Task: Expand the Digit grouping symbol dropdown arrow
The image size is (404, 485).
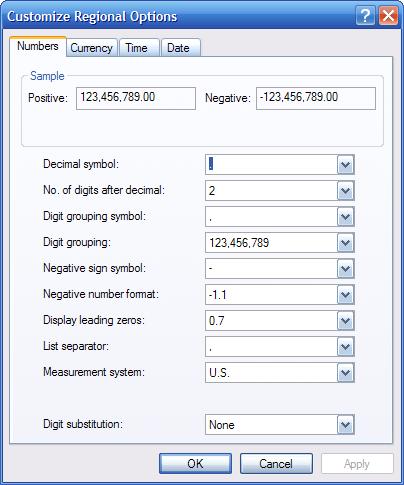Action: pyautogui.click(x=345, y=217)
